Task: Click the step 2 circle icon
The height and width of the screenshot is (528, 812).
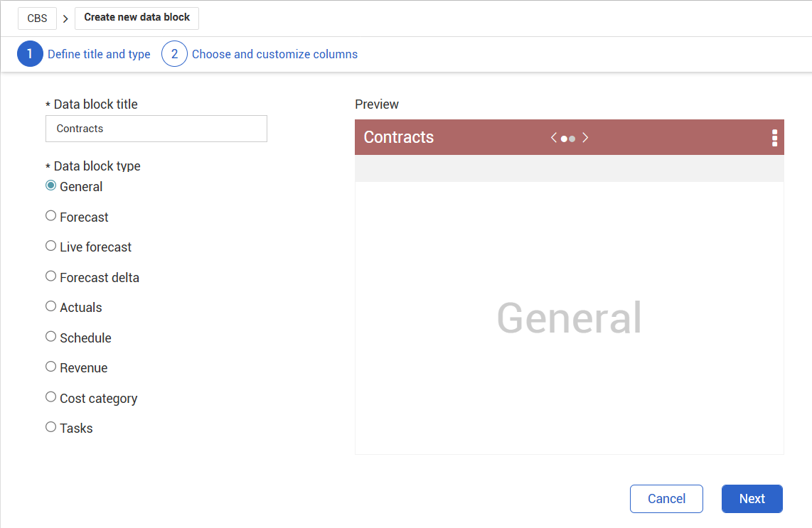Action: pos(174,54)
